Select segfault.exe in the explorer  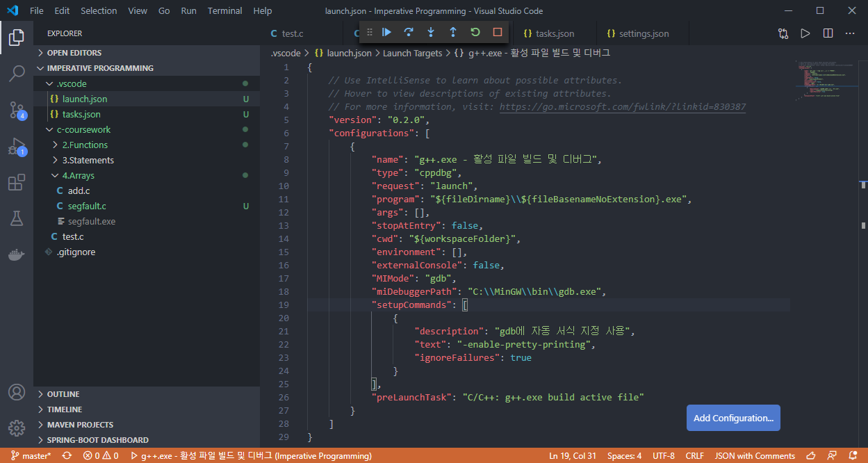pyautogui.click(x=146, y=221)
